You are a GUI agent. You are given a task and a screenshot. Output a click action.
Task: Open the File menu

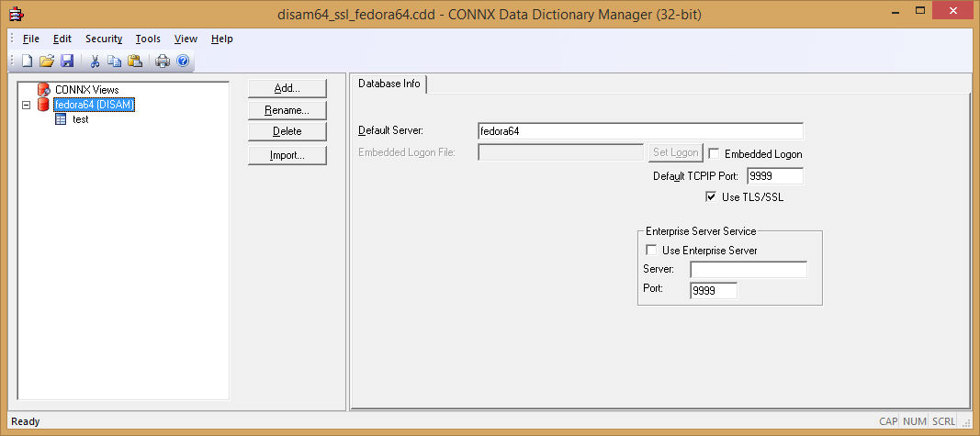pyautogui.click(x=30, y=39)
